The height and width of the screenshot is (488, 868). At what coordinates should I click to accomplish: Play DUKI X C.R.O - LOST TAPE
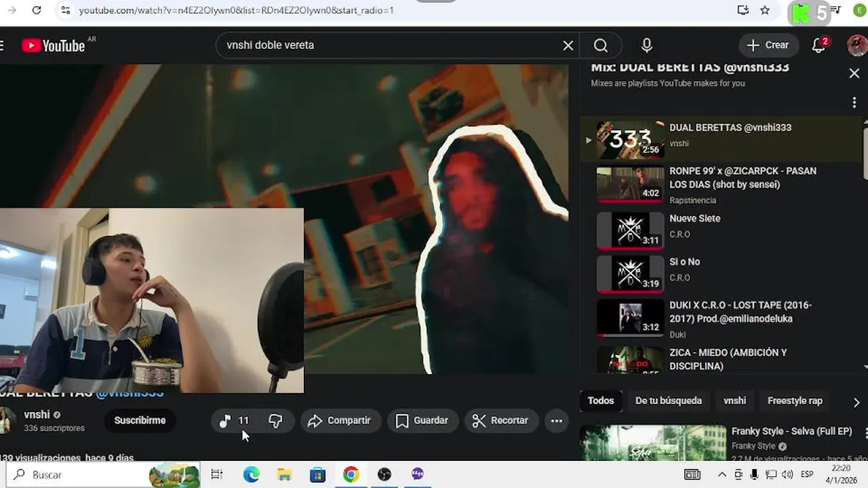[722, 318]
